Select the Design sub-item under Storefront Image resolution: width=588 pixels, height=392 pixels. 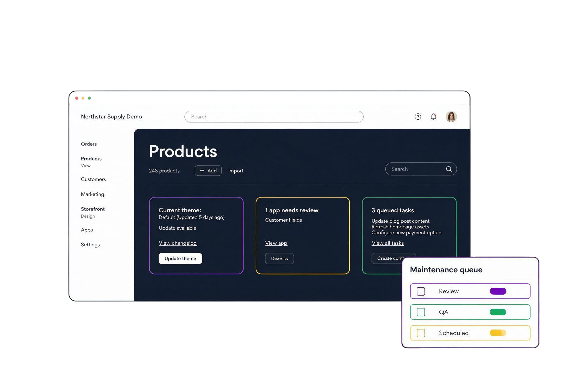point(88,216)
